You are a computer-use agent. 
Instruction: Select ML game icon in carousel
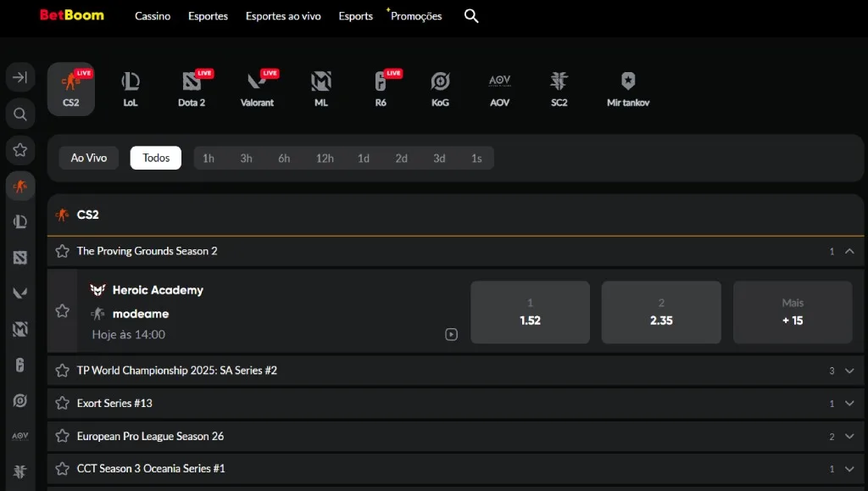[321, 89]
